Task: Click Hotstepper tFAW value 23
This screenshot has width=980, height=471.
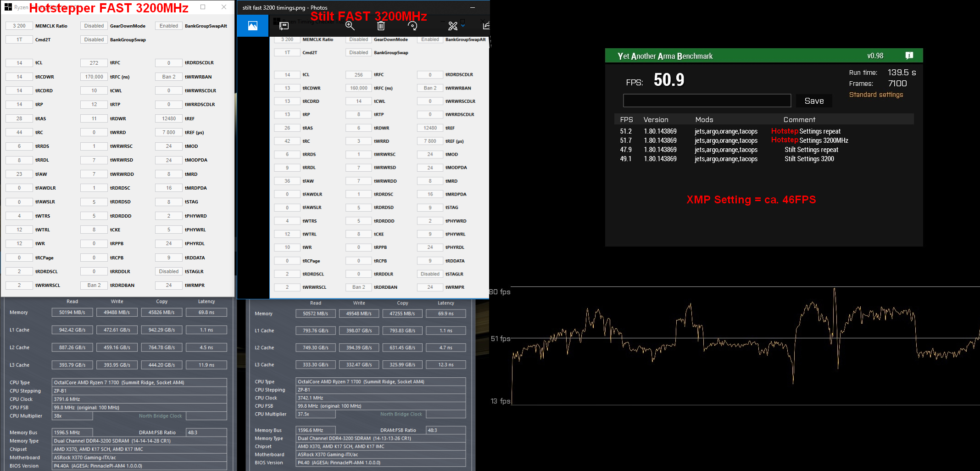Action: (19, 174)
